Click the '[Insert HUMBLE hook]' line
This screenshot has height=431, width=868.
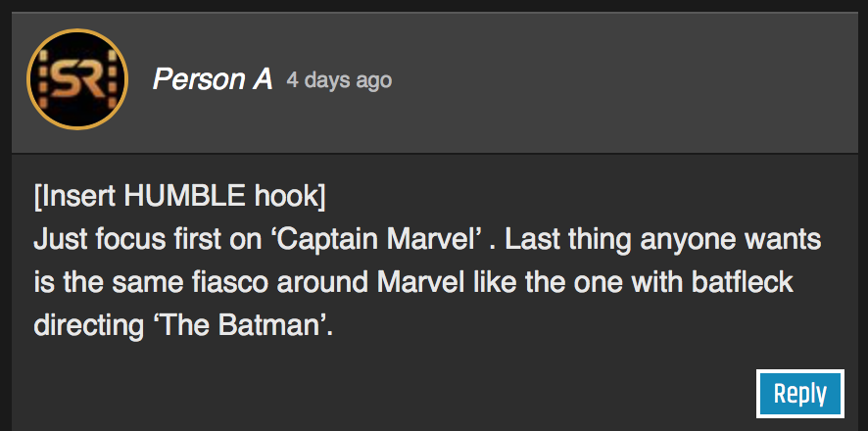click(179, 196)
